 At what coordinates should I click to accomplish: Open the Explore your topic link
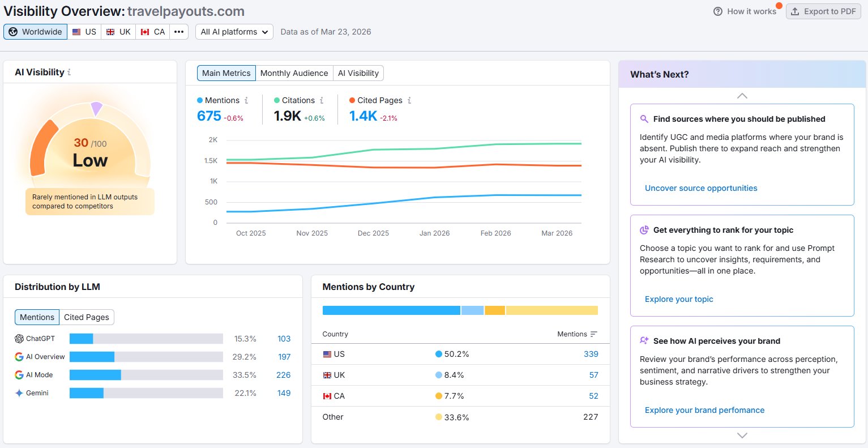click(x=679, y=299)
